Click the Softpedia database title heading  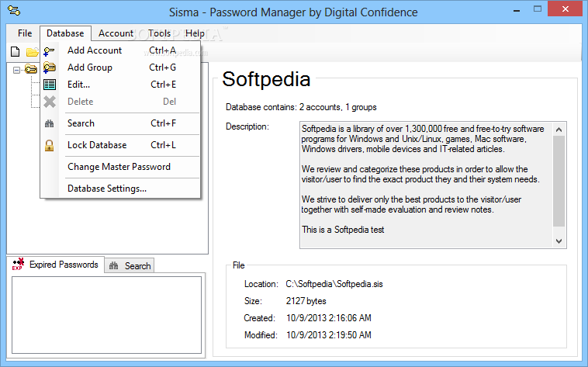[x=266, y=79]
